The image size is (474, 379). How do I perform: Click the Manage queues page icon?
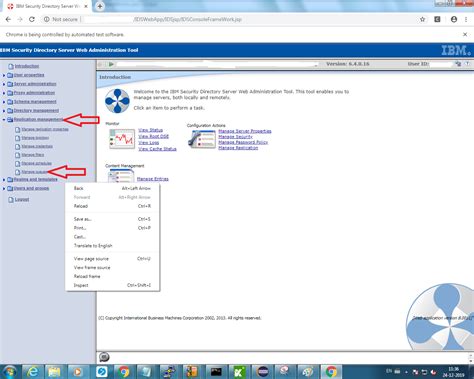(18, 172)
